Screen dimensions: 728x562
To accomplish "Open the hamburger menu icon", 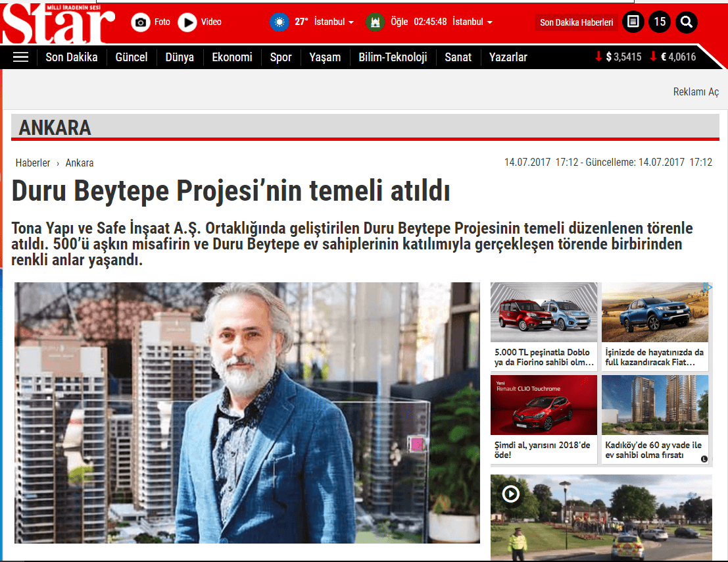I will coord(21,57).
